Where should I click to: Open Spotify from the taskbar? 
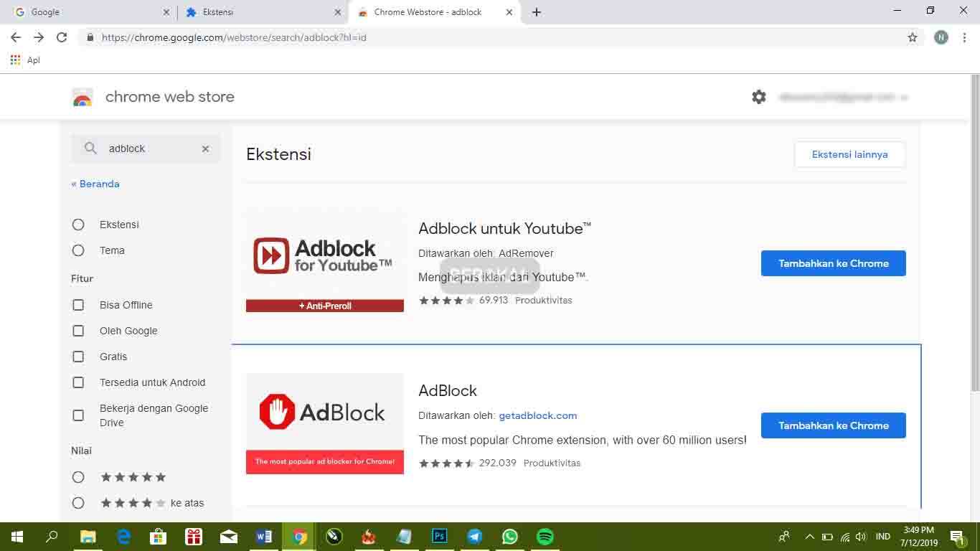(545, 537)
